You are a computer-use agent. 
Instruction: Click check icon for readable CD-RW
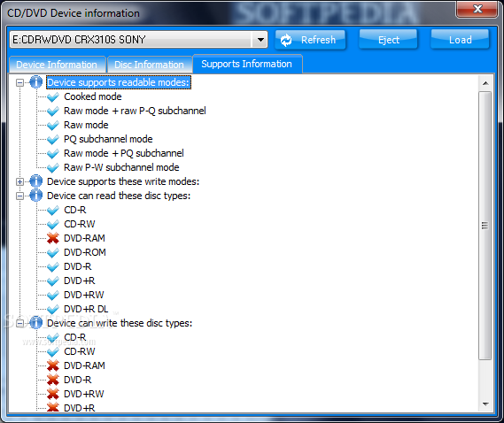coord(53,224)
